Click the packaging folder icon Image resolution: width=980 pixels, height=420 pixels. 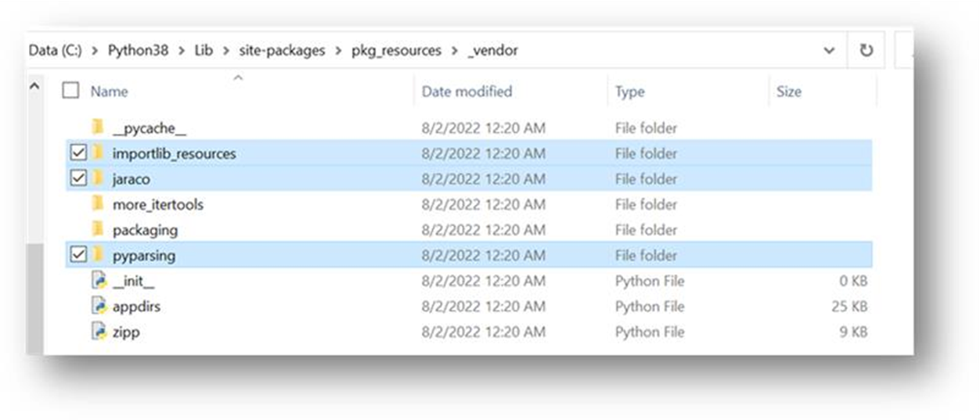98,230
